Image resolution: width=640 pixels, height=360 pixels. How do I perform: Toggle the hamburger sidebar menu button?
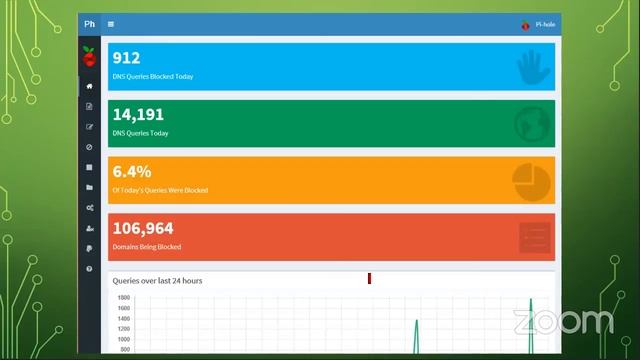coord(111,24)
